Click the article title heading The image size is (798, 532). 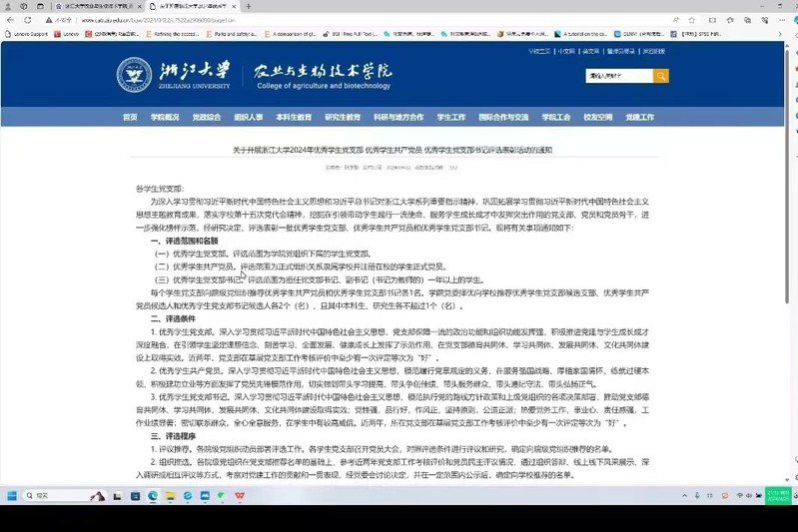(x=393, y=150)
